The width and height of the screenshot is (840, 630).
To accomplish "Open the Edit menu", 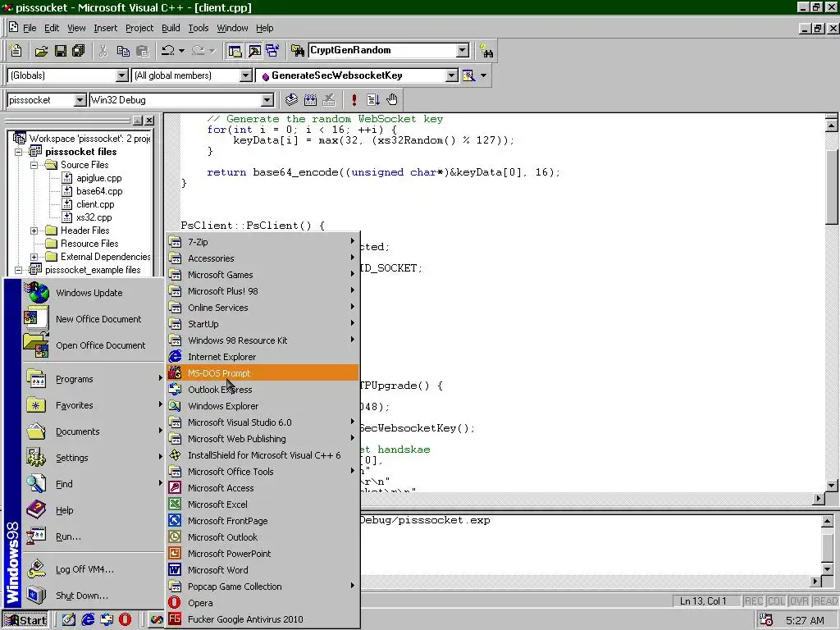I will click(52, 28).
